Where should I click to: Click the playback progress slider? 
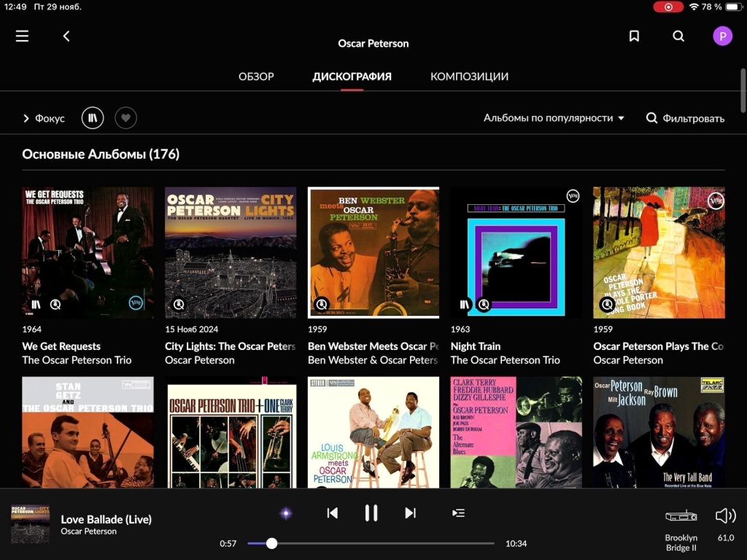371,543
